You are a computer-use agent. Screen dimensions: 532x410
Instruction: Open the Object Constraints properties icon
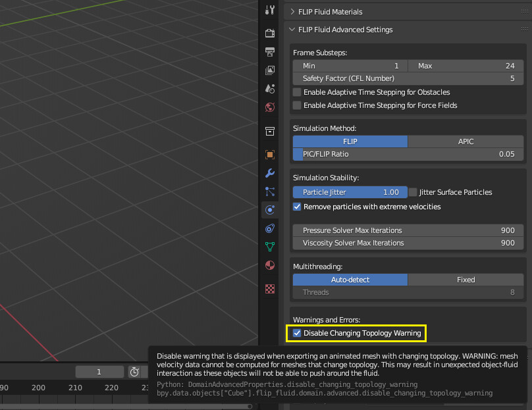coord(270,228)
